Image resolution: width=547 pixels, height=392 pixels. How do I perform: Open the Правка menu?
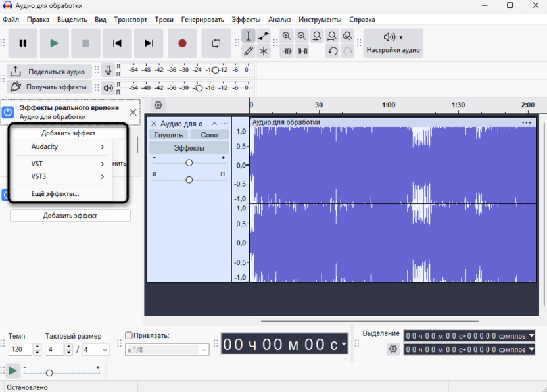tap(38, 20)
